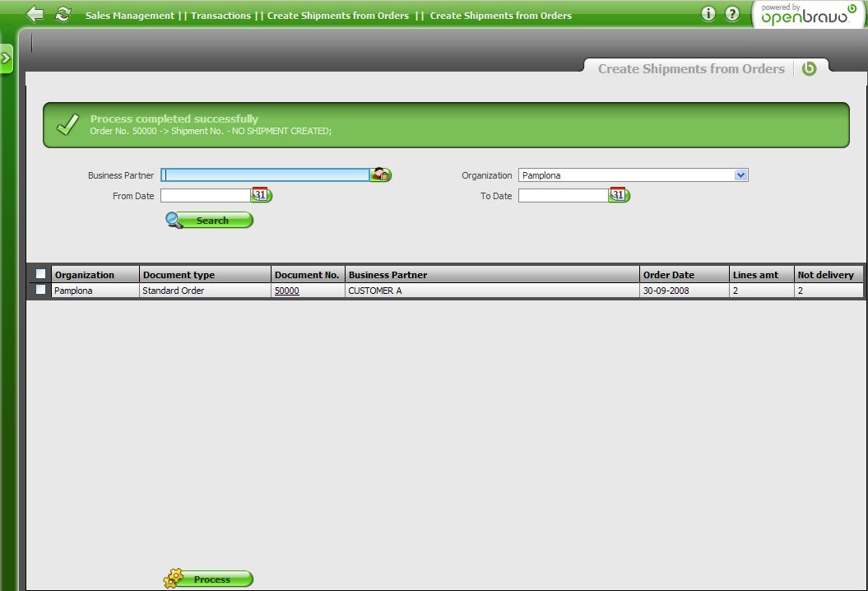The image size is (868, 591).
Task: Click the green Openbravo circle icon beside tab
Action: [x=809, y=68]
